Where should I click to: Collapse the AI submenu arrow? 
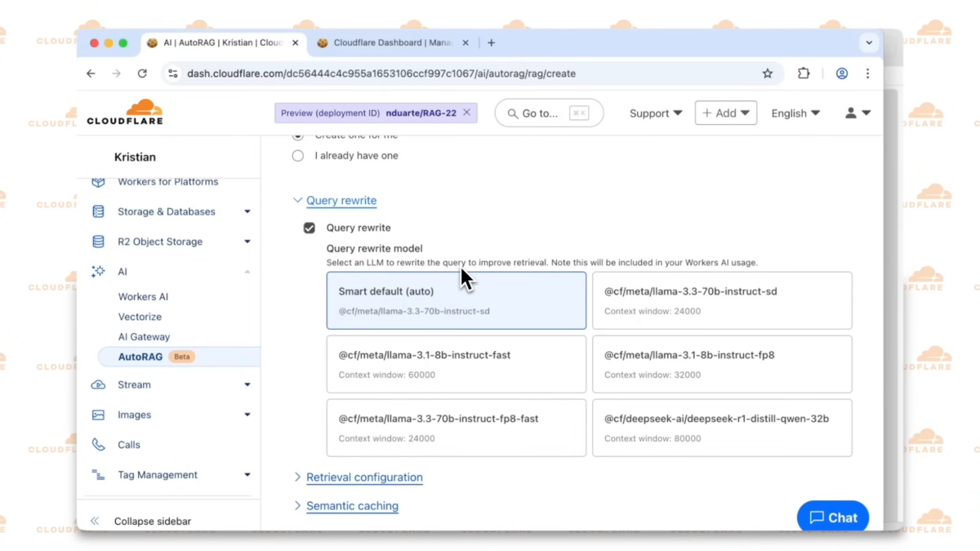[247, 271]
